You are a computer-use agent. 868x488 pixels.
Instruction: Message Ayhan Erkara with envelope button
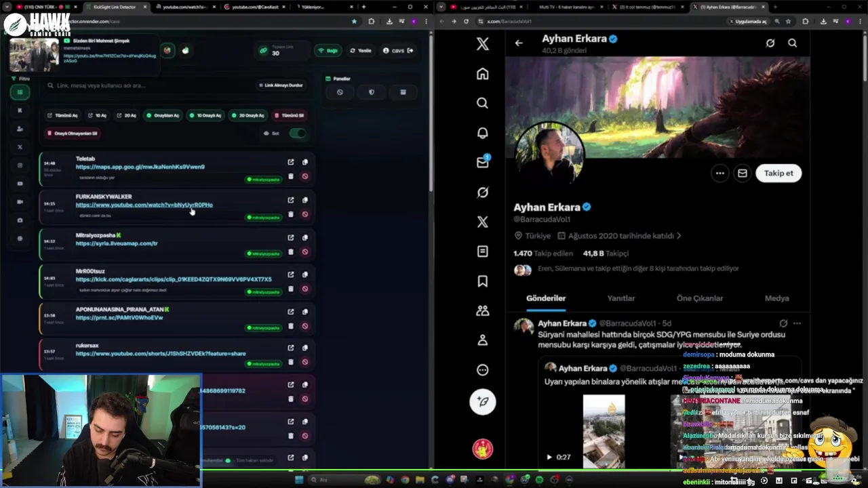click(x=743, y=173)
